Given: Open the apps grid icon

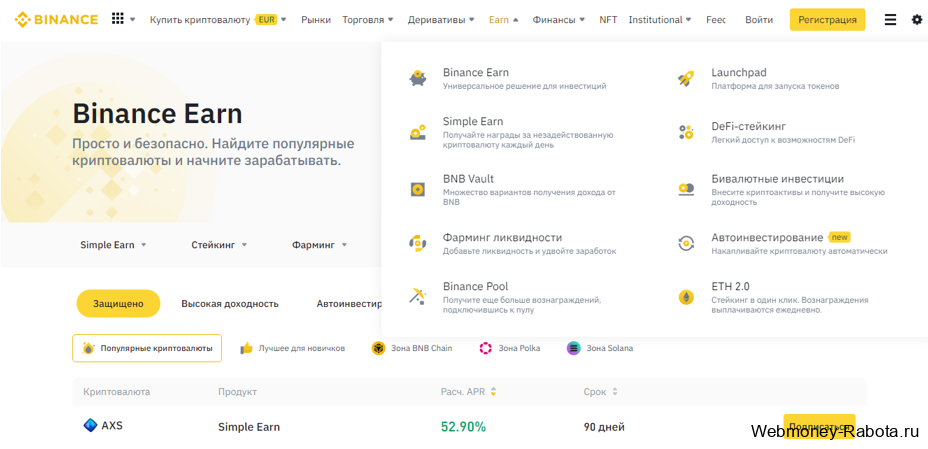Looking at the screenshot, I should (118, 19).
